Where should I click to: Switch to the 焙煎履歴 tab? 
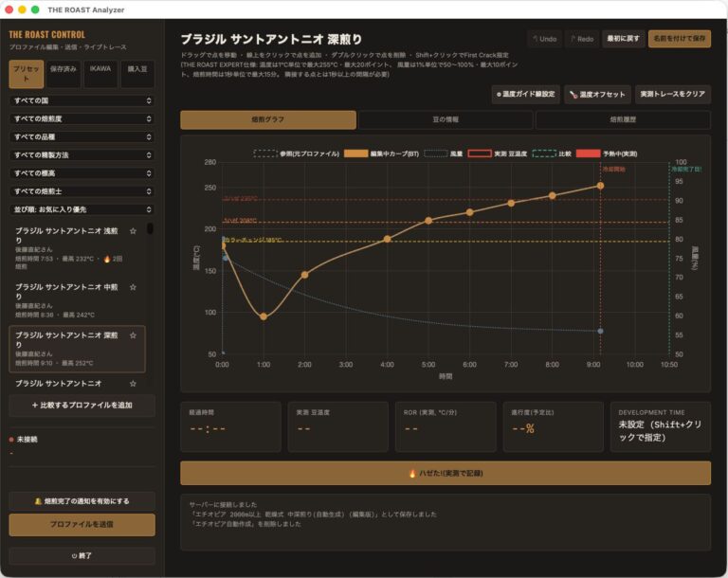(623, 119)
